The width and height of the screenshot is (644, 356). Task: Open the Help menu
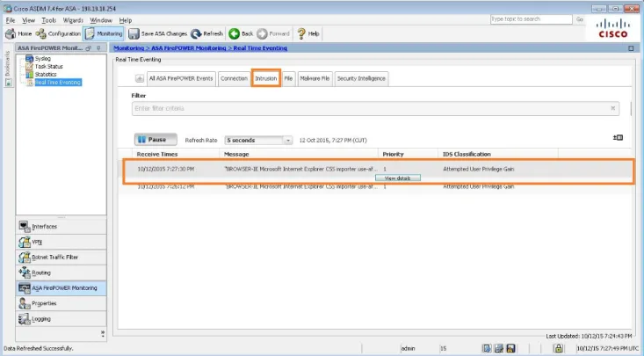point(126,20)
